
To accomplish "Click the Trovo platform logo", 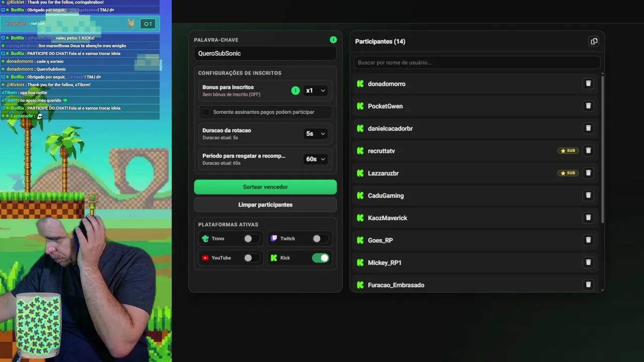I will tap(205, 239).
